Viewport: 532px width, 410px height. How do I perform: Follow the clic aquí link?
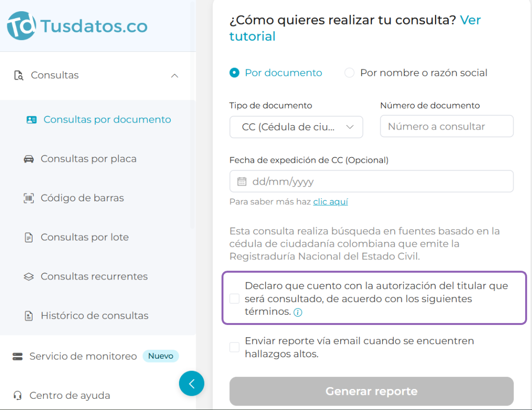click(331, 202)
